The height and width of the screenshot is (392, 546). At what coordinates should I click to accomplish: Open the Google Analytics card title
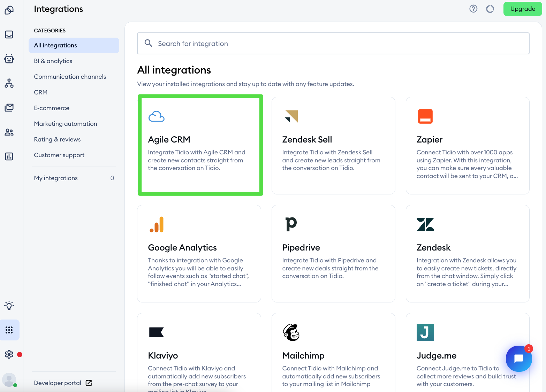(x=182, y=247)
